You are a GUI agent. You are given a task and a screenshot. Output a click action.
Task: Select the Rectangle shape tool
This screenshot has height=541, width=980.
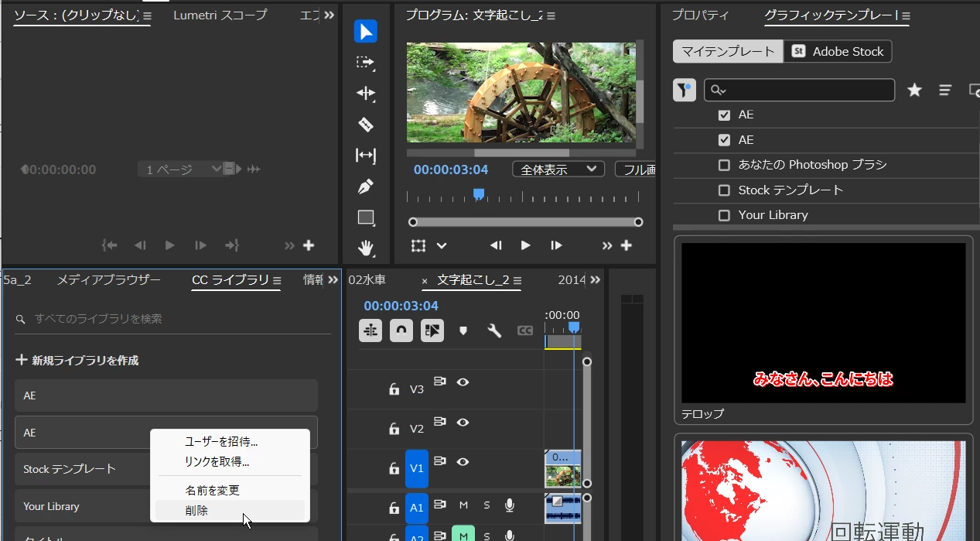365,217
